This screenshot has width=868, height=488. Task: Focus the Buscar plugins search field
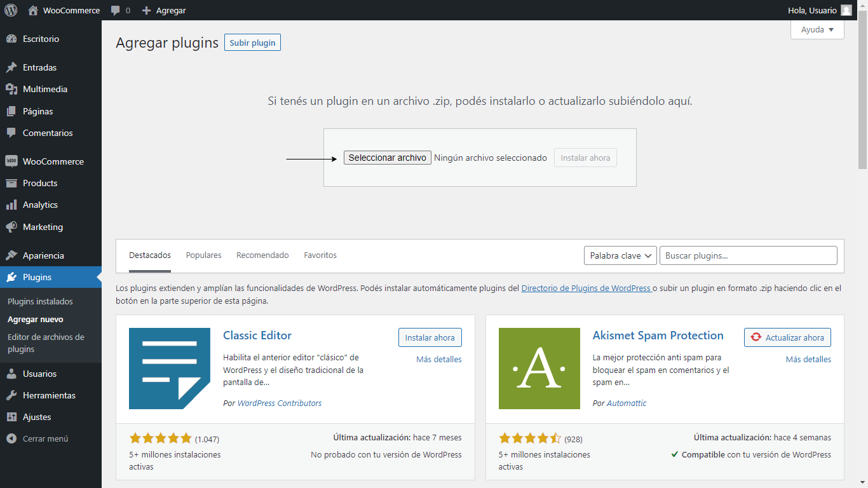pyautogui.click(x=749, y=255)
